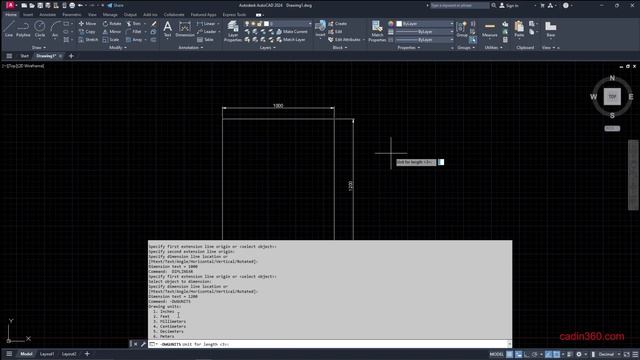Viewport: 640px width, 360px height.
Task: Open Layer Properties manager
Action: pyautogui.click(x=233, y=31)
